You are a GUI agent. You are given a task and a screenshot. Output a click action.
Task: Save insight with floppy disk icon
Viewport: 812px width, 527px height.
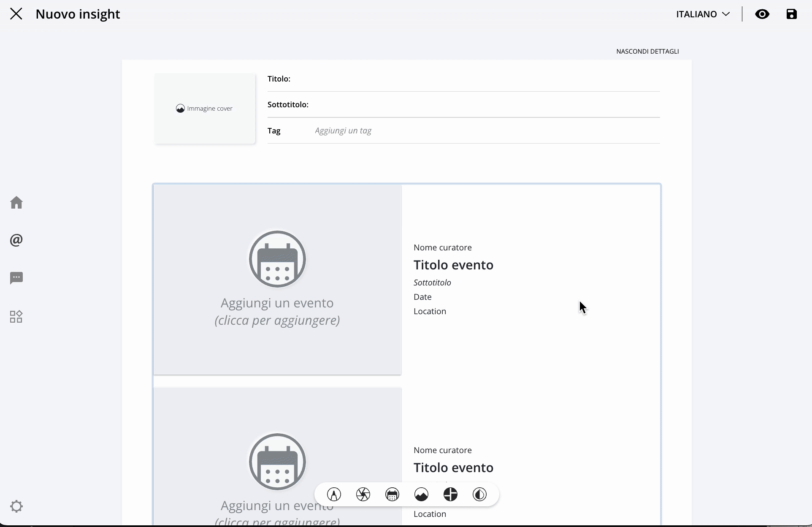pyautogui.click(x=791, y=14)
